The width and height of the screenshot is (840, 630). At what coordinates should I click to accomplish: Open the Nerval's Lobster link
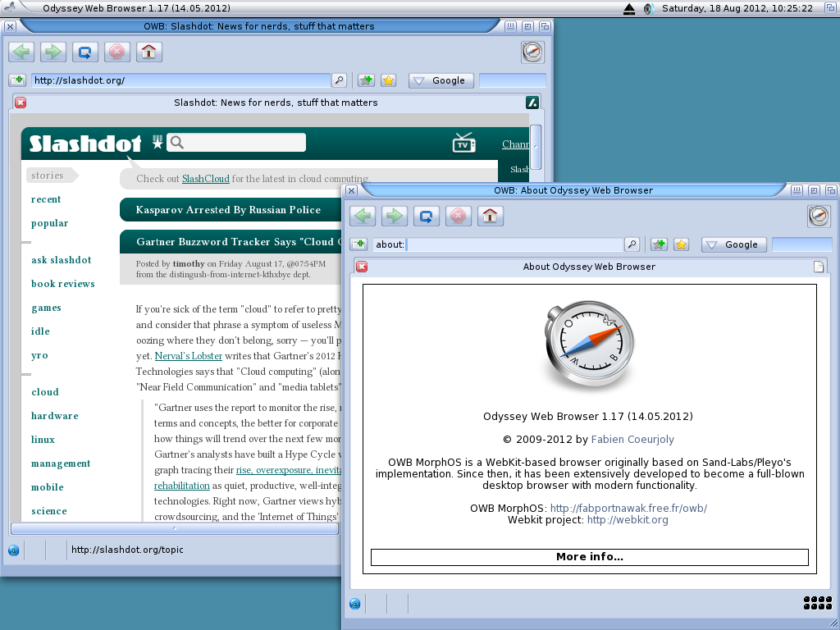pyautogui.click(x=189, y=356)
